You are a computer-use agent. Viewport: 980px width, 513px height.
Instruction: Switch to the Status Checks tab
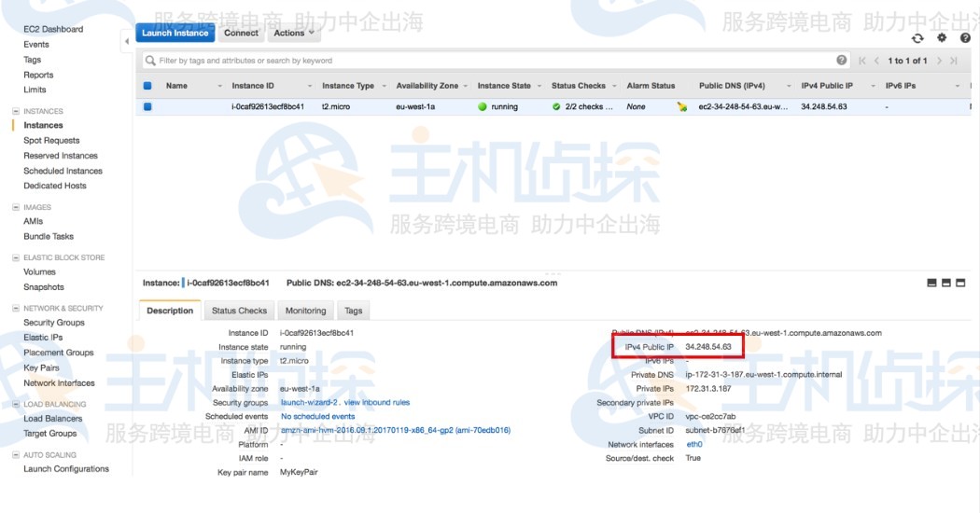click(239, 311)
